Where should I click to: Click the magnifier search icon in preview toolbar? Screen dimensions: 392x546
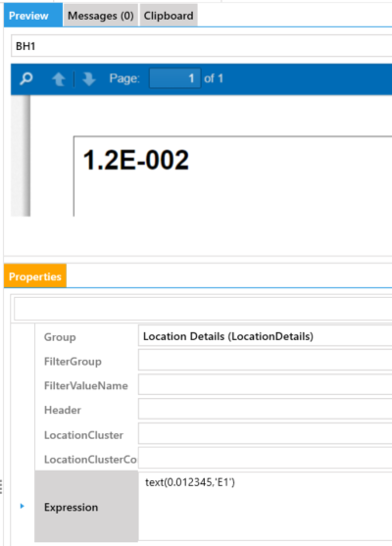[26, 78]
